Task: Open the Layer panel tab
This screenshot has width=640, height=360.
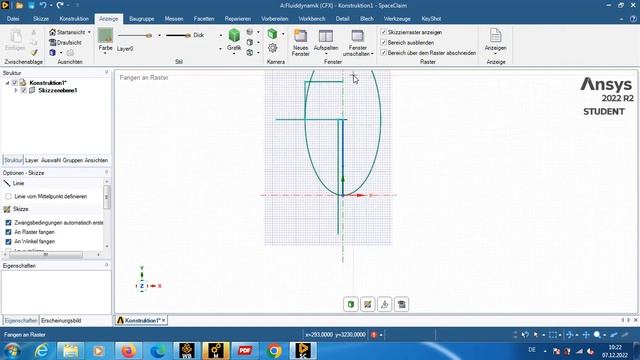Action: [31, 160]
